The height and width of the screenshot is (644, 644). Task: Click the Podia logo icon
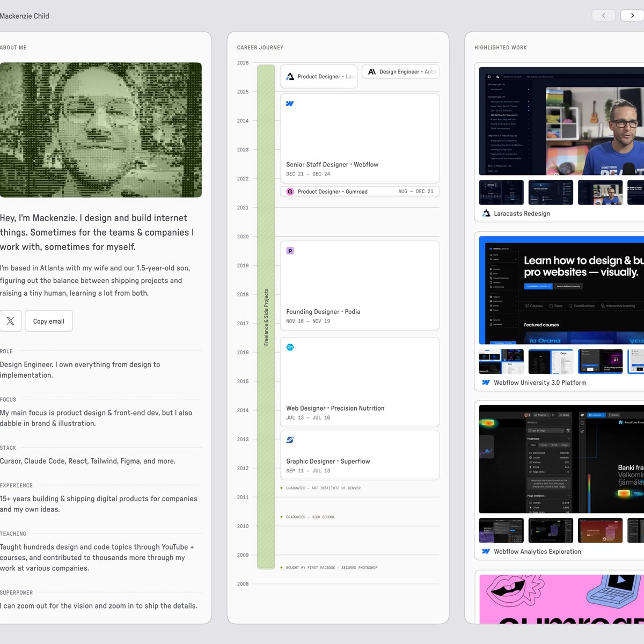tap(290, 251)
